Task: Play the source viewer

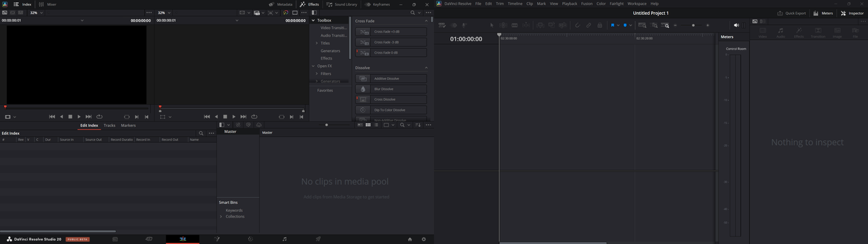Action: [x=79, y=117]
